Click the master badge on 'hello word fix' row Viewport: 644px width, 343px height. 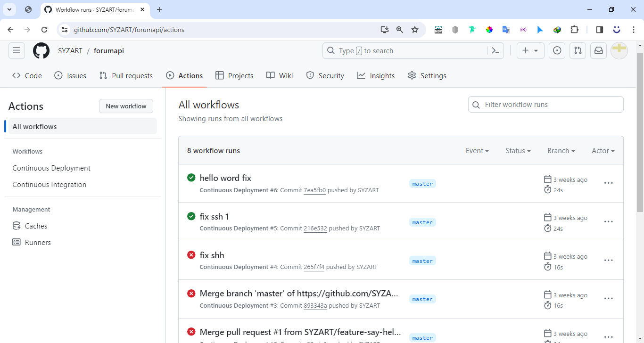[x=422, y=184]
